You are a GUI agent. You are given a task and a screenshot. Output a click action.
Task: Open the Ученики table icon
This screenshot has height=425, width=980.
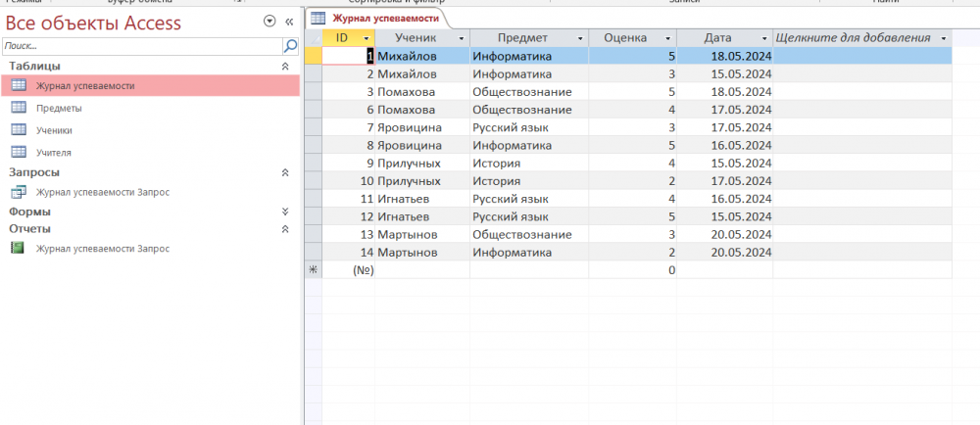point(18,130)
